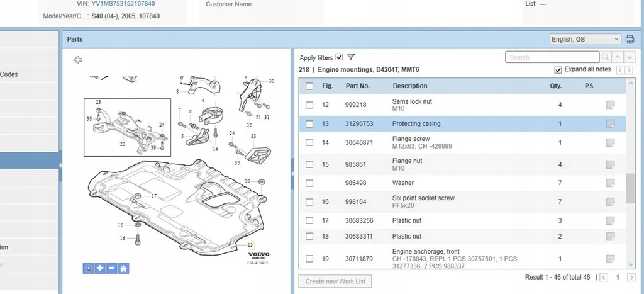
Task: Click callout 13 on the diagram
Action: (251, 246)
